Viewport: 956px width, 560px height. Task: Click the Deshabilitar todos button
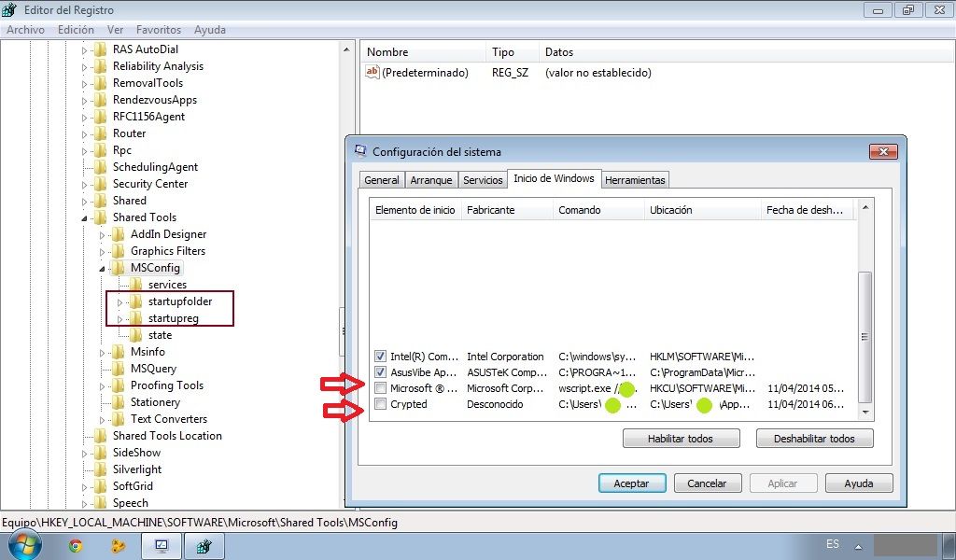[x=814, y=438]
